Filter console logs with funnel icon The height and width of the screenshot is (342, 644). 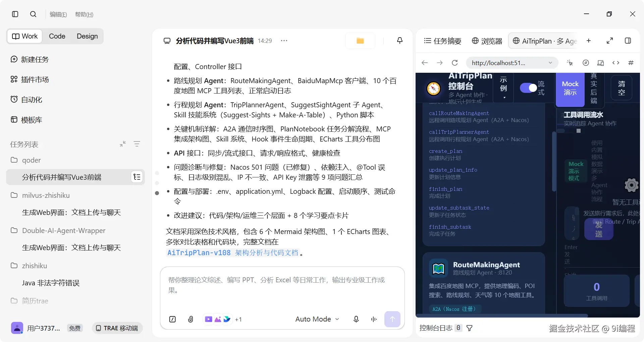[x=470, y=328]
